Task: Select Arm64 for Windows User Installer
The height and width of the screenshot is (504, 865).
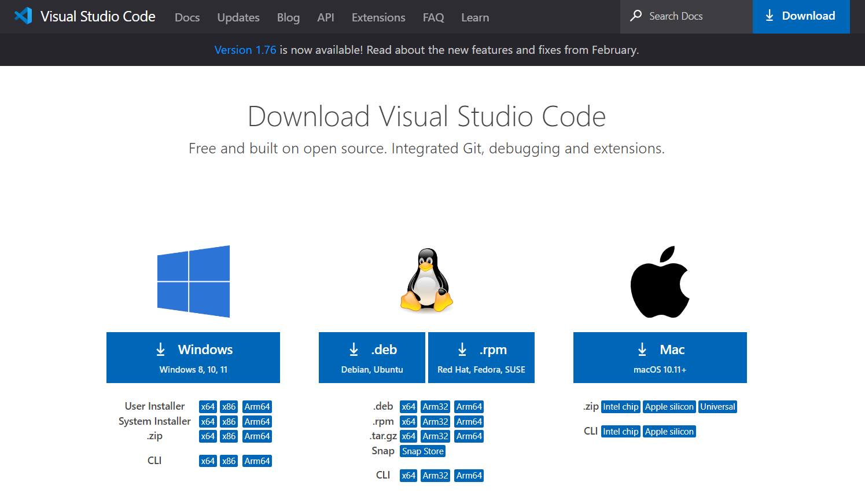Action: point(257,407)
